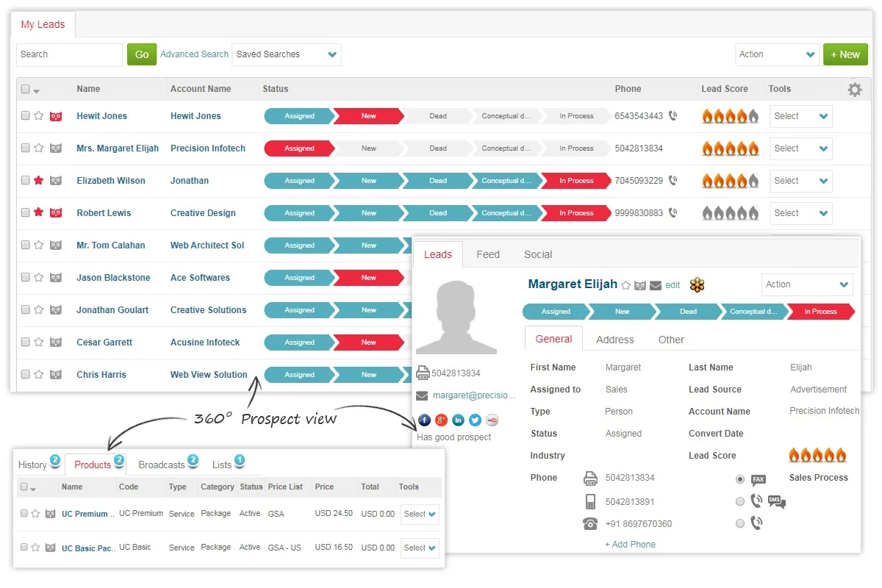Screen dimensions: 882x588
Task: Click into the leads Search input field
Action: (69, 54)
